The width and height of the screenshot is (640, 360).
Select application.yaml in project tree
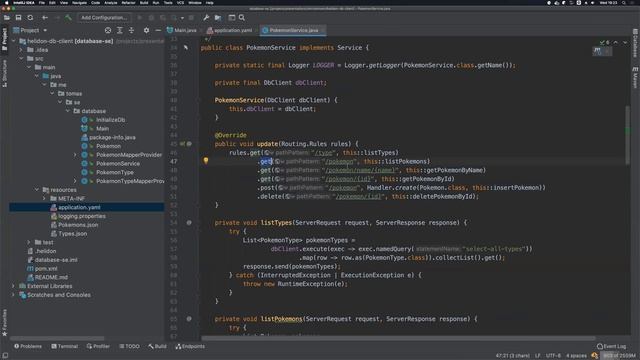point(79,207)
